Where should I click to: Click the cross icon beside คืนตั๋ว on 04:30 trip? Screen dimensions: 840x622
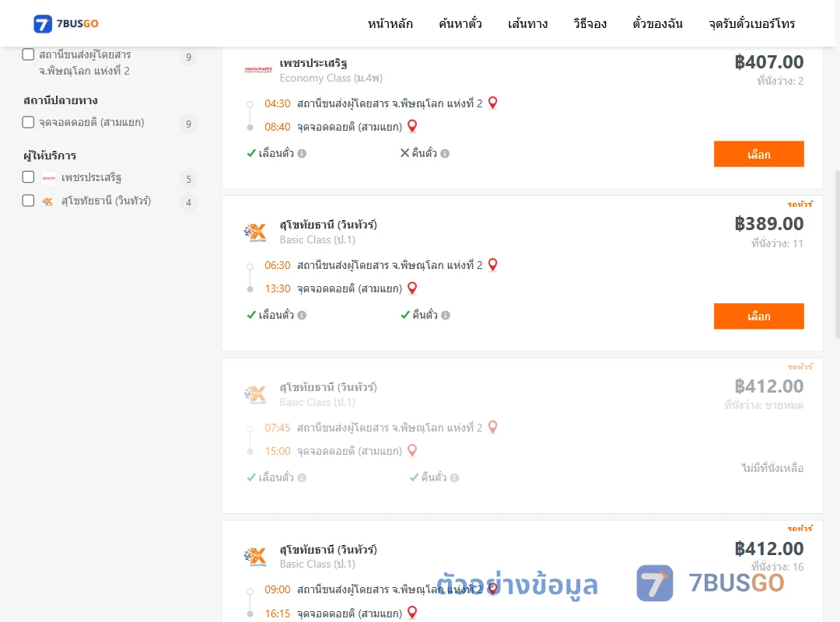405,153
